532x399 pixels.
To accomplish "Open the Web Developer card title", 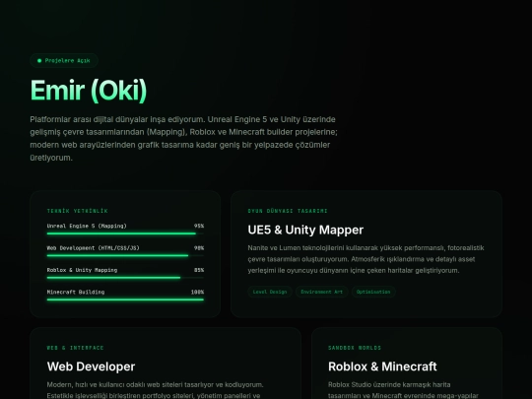I will pos(91,366).
